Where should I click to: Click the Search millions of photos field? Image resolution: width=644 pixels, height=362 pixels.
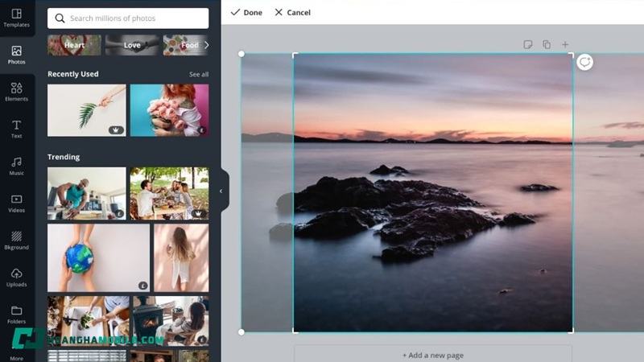129,19
